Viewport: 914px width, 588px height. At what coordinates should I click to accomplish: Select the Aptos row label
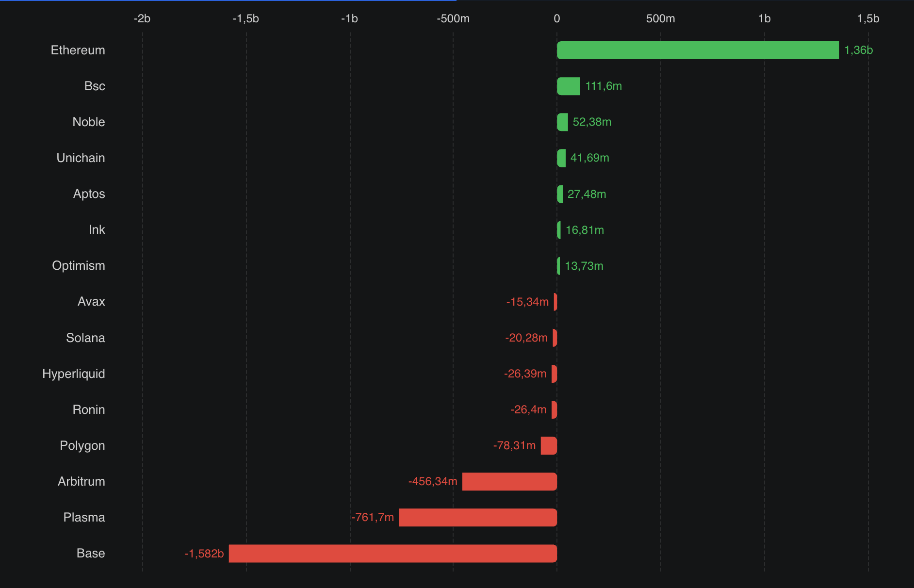tap(89, 194)
